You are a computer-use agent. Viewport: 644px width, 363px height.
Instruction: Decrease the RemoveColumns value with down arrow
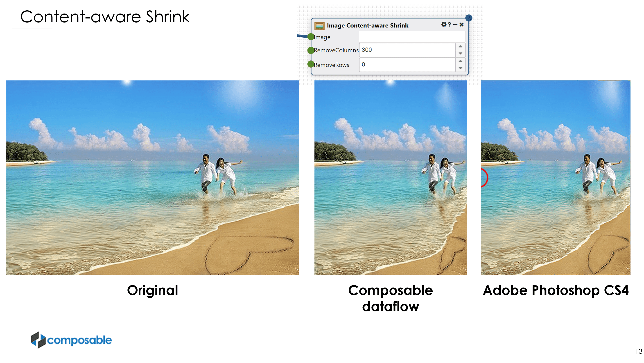tap(460, 53)
